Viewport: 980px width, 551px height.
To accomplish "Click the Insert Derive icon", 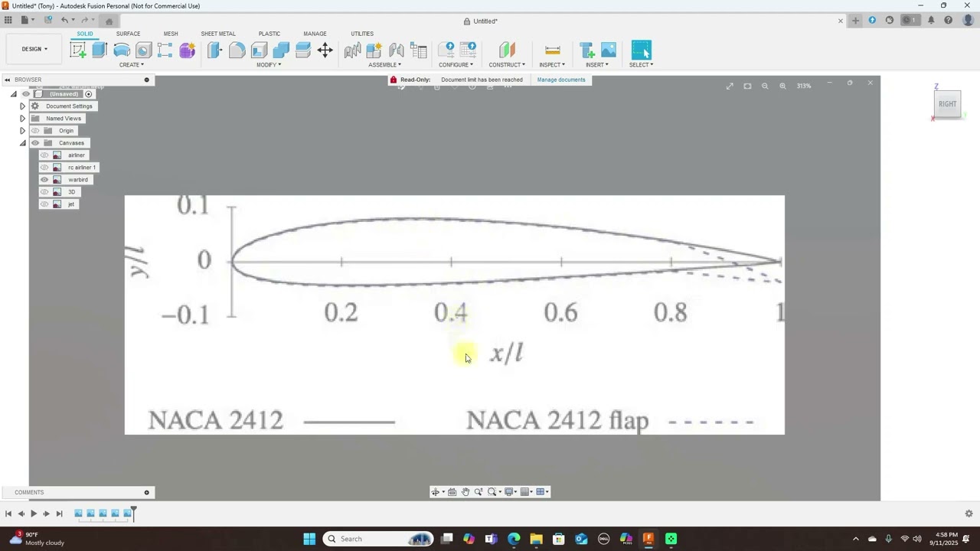I will (x=587, y=51).
